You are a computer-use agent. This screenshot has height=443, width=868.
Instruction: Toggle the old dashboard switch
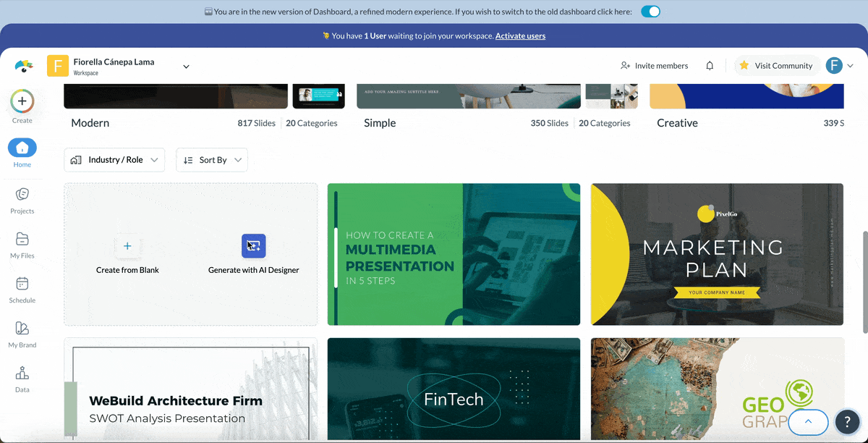pos(650,12)
